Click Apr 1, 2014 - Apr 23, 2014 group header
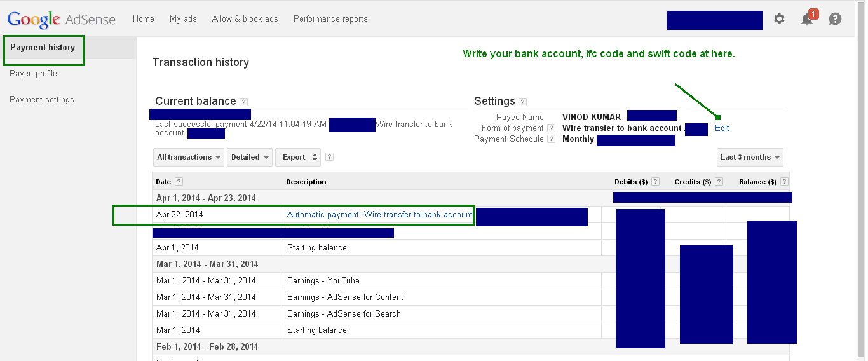Screen dimensions: 868x361 (206, 198)
